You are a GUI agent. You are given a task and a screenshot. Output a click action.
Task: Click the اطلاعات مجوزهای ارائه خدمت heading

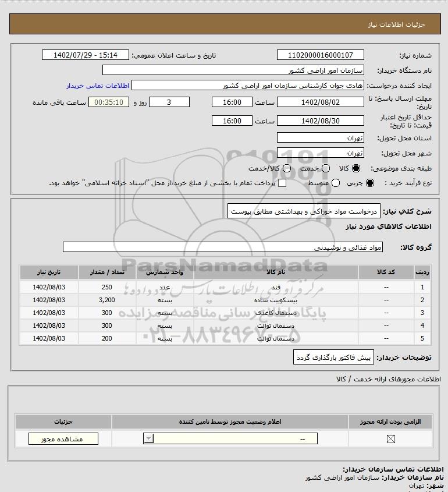[x=389, y=379]
